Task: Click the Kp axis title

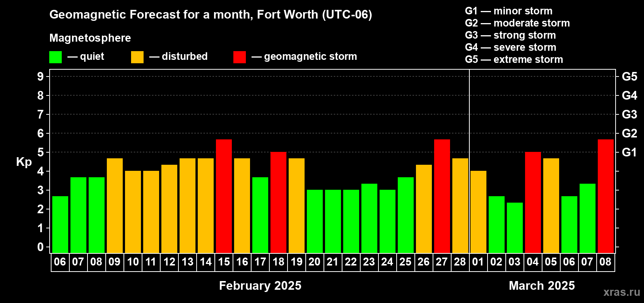Action: point(24,162)
